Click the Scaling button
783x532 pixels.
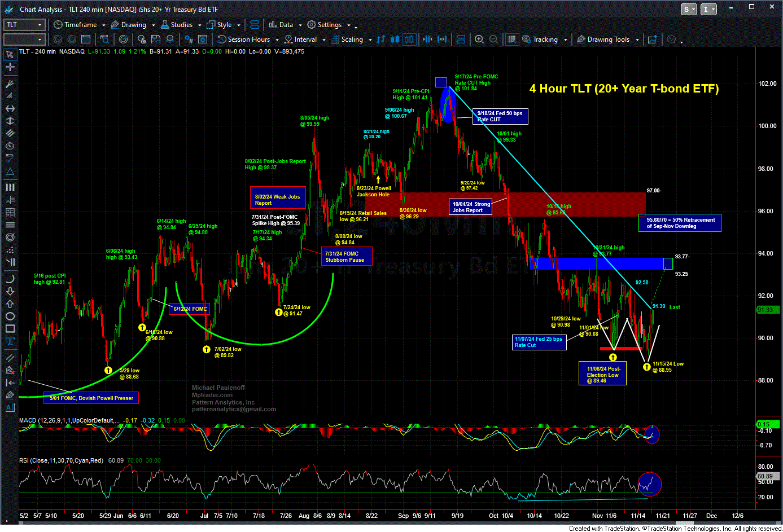[347, 39]
